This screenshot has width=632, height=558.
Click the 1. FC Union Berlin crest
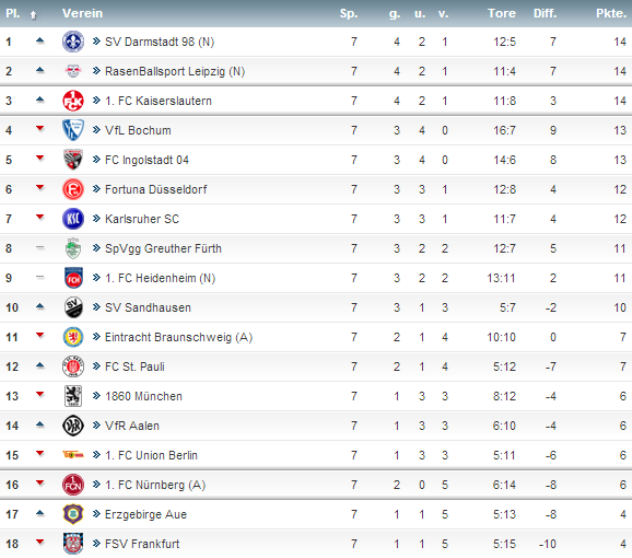(72, 455)
